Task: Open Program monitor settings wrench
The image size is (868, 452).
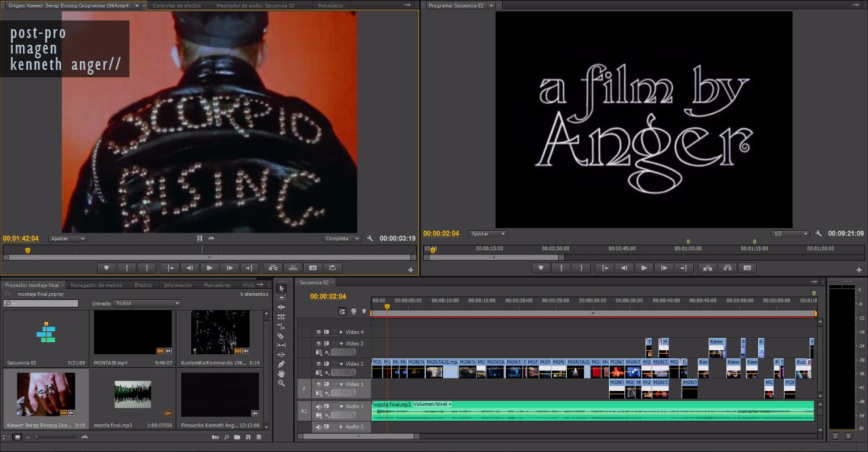Action: [x=818, y=233]
